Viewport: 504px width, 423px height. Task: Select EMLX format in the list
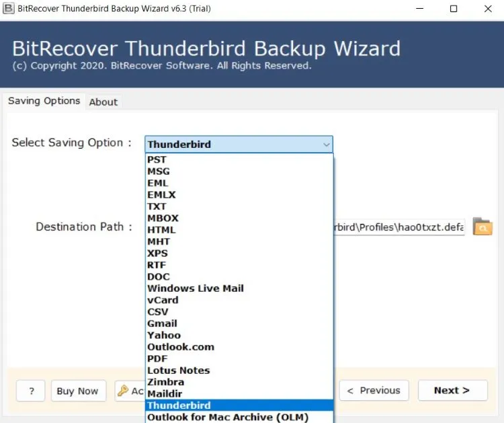coord(239,194)
